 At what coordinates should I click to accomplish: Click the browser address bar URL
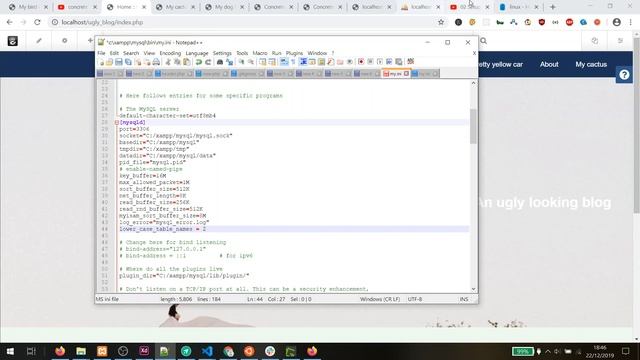pos(102,22)
